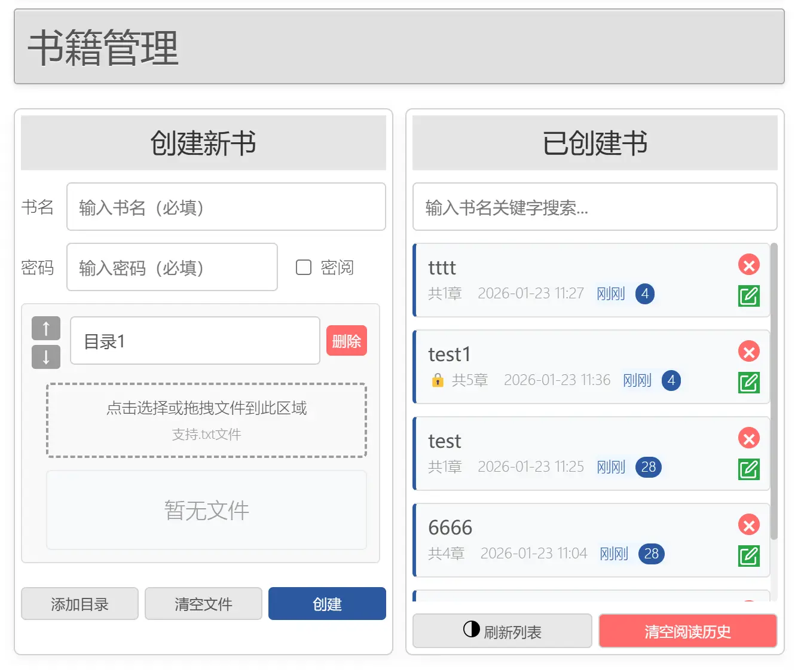Click the 刚刚 label on test

(610, 467)
